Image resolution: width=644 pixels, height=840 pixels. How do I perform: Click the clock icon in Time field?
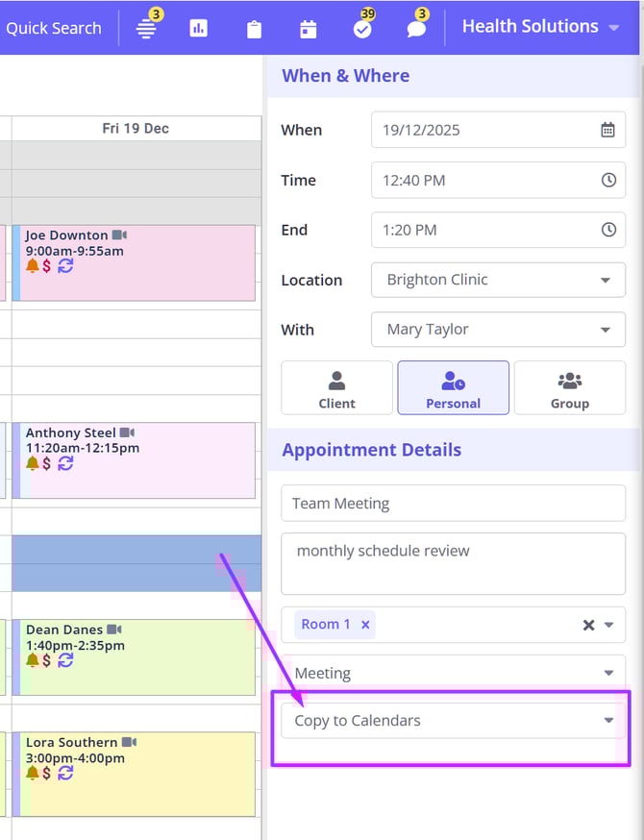pyautogui.click(x=607, y=180)
